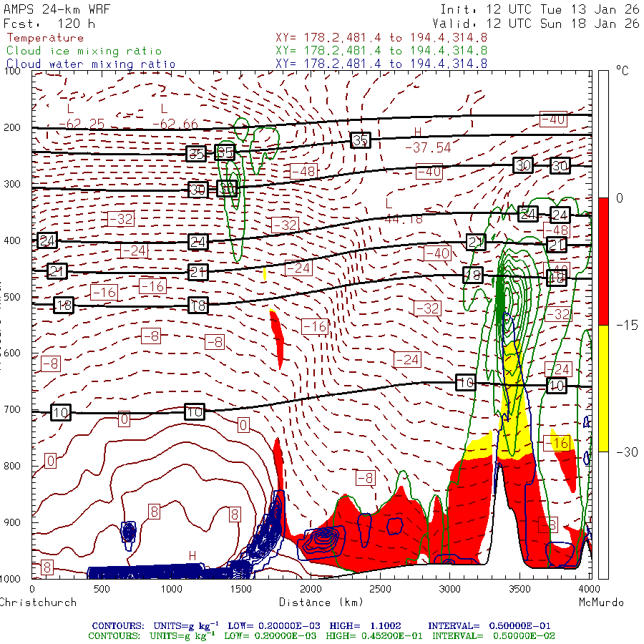Click the Distance (km) axis title
The image size is (644, 644).
pos(321,602)
